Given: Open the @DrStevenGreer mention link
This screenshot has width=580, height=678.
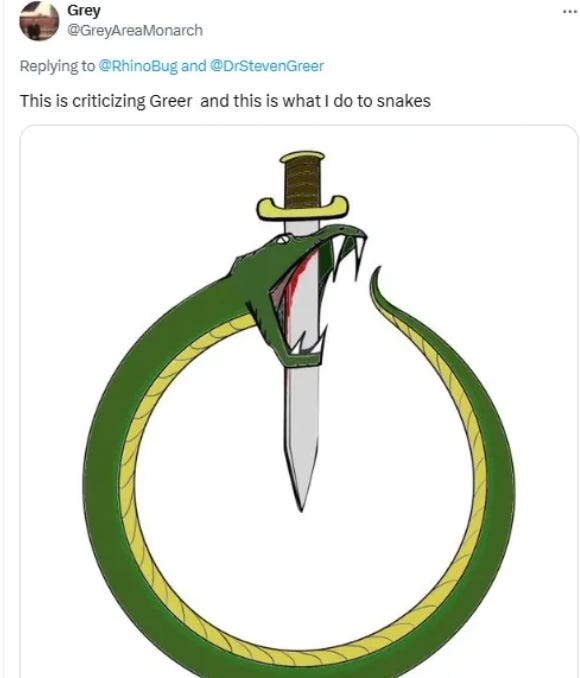Looking at the screenshot, I should coord(267,66).
